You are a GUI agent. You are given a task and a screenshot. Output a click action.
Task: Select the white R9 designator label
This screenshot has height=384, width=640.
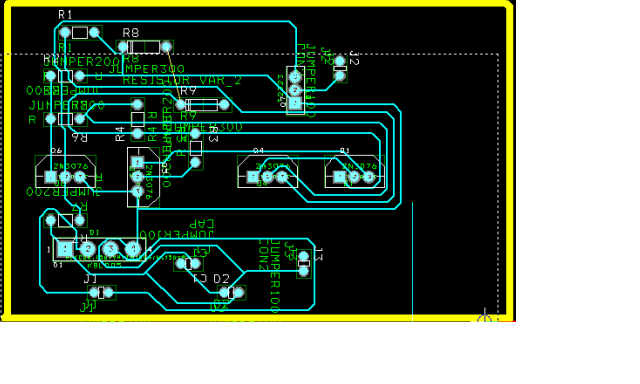click(x=189, y=91)
